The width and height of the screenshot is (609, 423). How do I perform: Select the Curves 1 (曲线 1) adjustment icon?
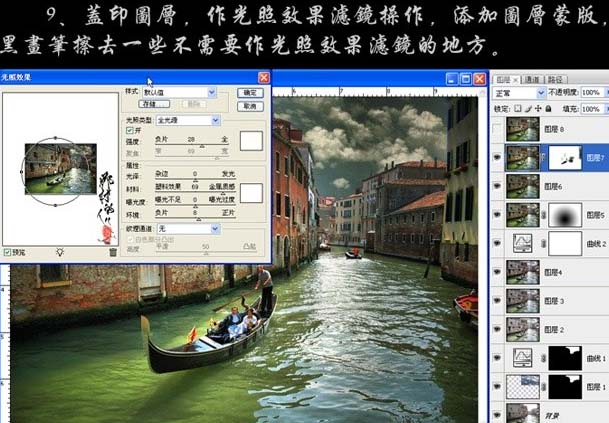(x=522, y=358)
